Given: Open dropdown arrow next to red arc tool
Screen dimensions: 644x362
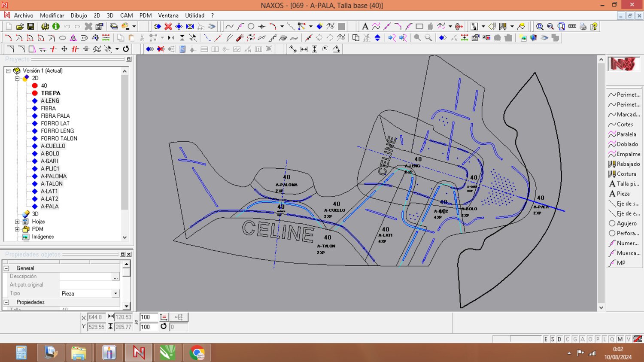Looking at the screenshot, I should click(282, 27).
